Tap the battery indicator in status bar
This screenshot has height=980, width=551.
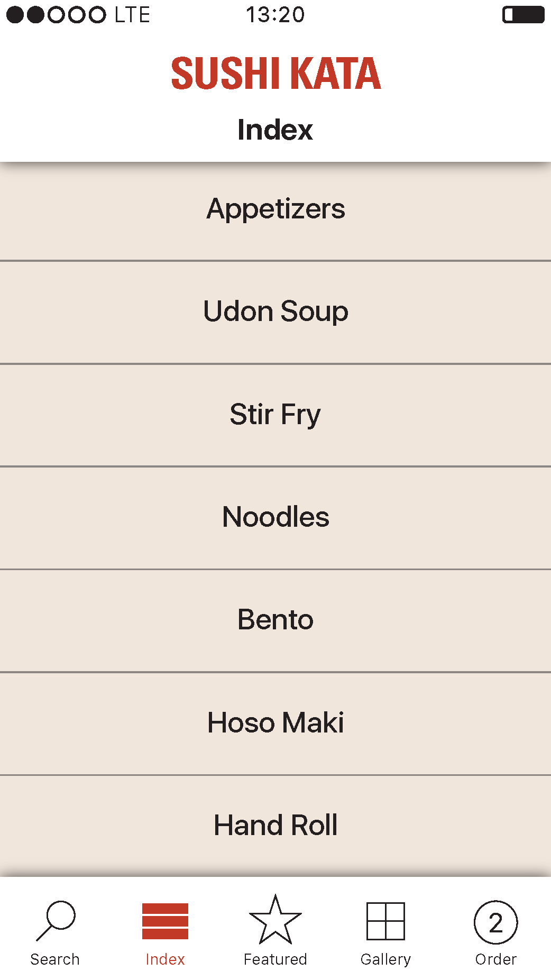[523, 14]
